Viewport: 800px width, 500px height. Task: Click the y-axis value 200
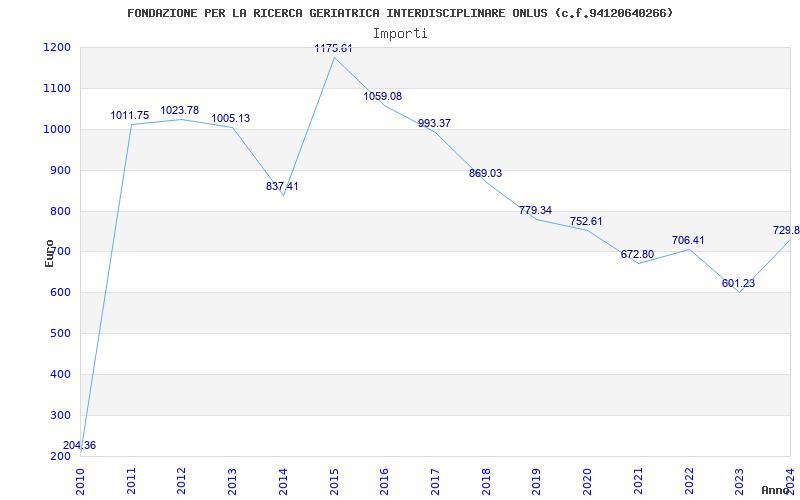click(58, 456)
